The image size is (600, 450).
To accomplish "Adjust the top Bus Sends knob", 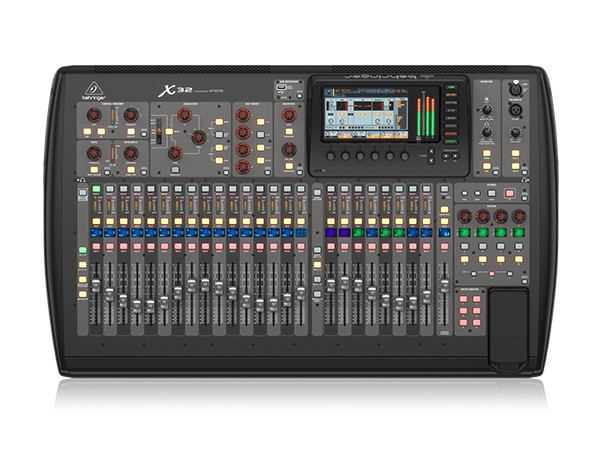I will 243,114.
